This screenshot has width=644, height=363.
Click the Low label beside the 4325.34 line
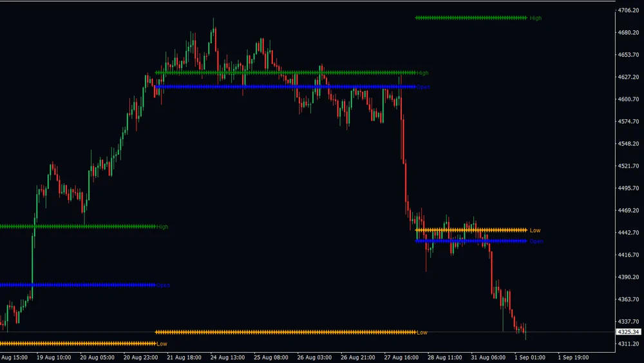tap(422, 332)
